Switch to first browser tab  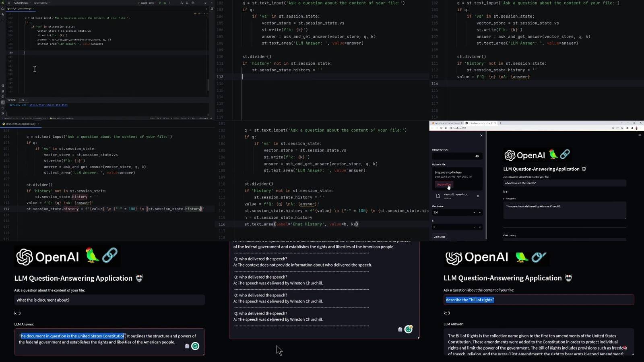click(447, 123)
